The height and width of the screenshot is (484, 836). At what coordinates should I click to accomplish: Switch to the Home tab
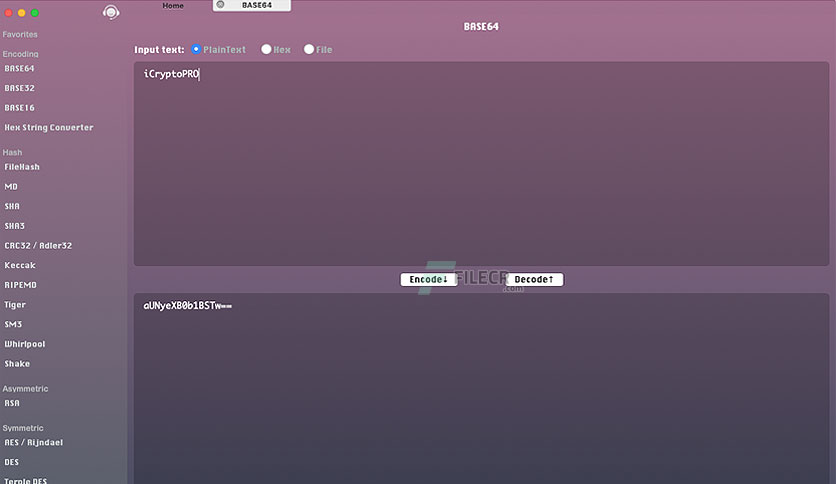pyautogui.click(x=173, y=5)
